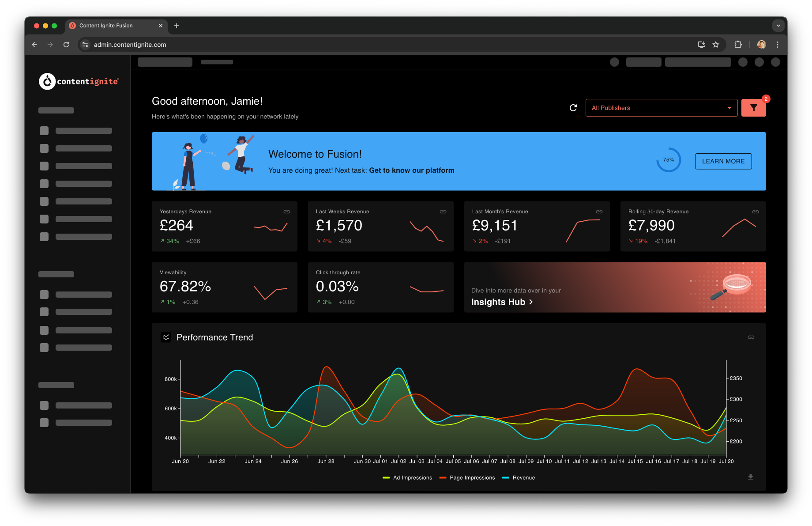The image size is (812, 526).
Task: Click the link icon on Performance Trend panel
Action: [751, 337]
